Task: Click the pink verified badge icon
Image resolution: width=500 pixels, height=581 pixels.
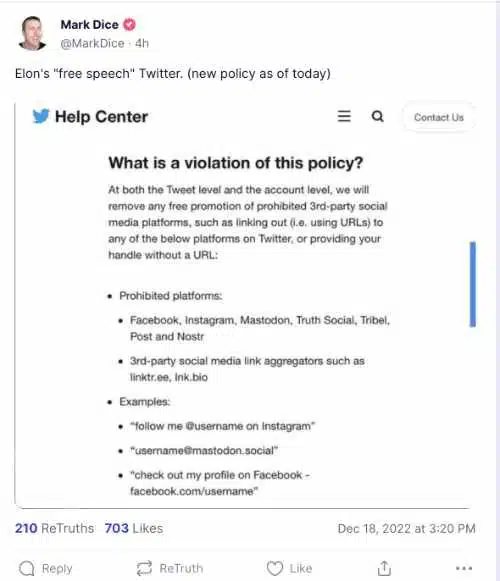Action: tap(129, 25)
